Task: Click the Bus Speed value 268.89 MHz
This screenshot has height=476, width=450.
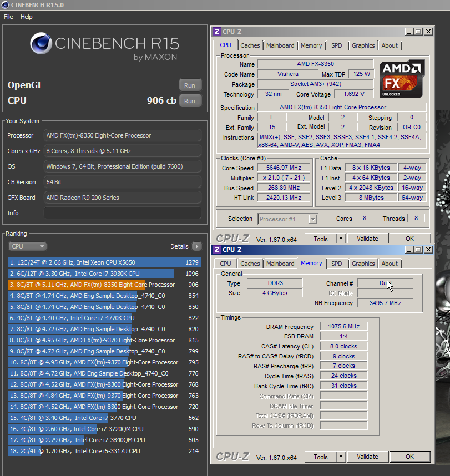Action: coord(284,188)
